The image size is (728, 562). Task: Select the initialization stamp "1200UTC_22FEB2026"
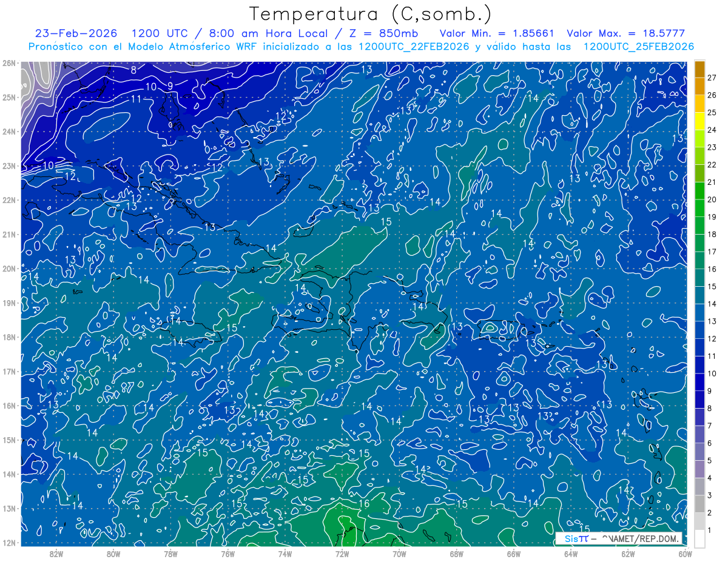(x=414, y=47)
